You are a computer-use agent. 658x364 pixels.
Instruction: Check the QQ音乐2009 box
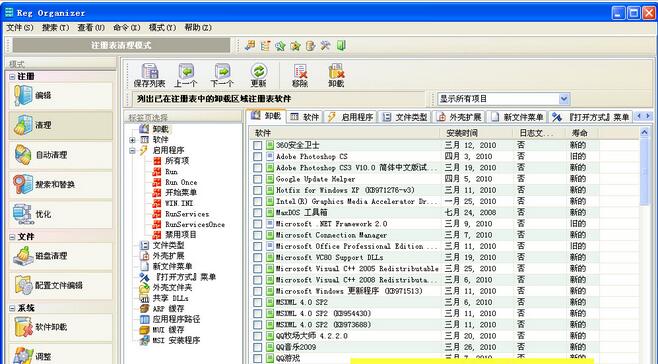pos(258,347)
